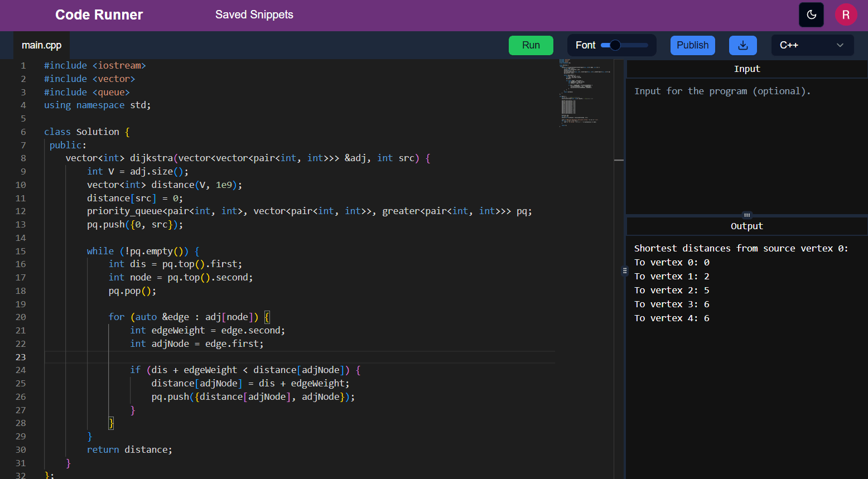The image size is (868, 479).
Task: Open Saved Snippets page
Action: click(254, 15)
